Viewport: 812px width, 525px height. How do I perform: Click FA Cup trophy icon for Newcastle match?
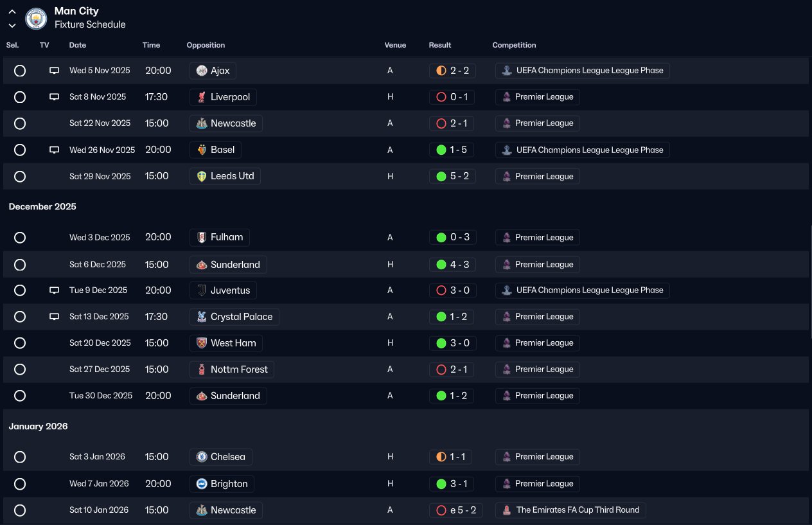(x=507, y=510)
